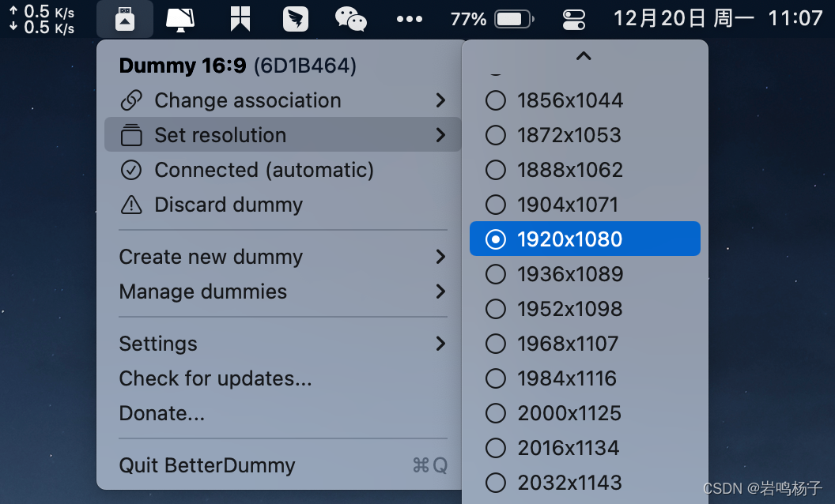This screenshot has width=835, height=504.
Task: Open the Change association menu item
Action: 283,100
